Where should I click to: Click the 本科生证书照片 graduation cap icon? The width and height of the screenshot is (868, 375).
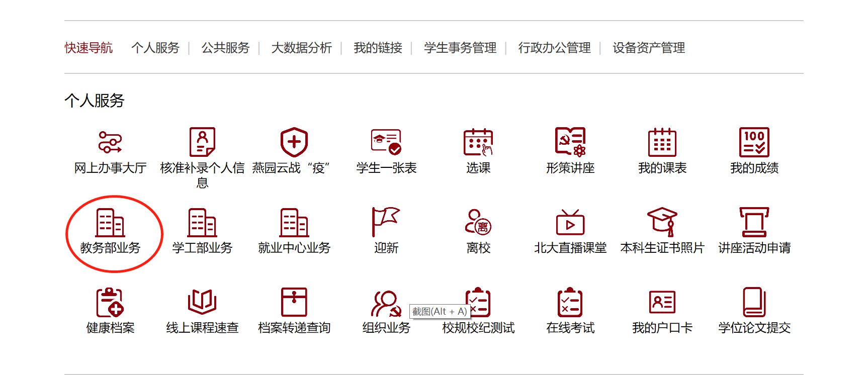[662, 222]
